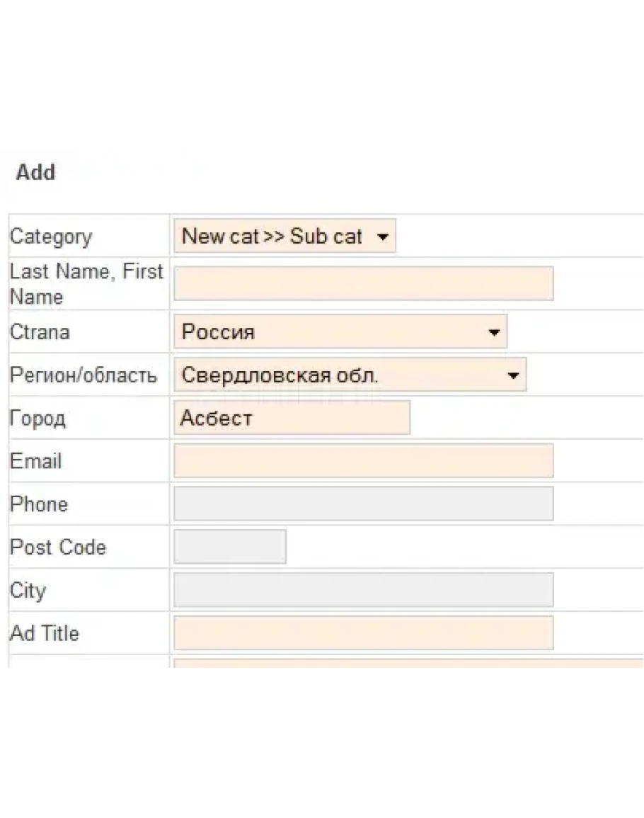The height and width of the screenshot is (818, 644).
Task: Open the Регион/область dropdown
Action: pyautogui.click(x=350, y=375)
